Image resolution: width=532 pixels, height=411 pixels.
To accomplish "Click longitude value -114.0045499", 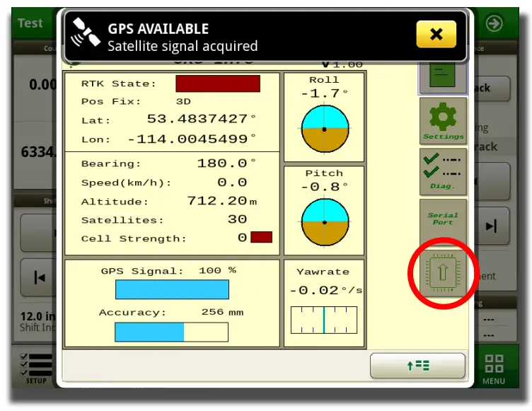I will pyautogui.click(x=191, y=139).
